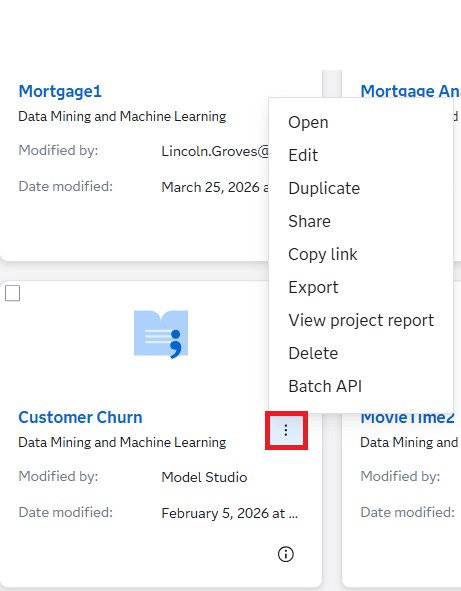Open the Customer Churn project link
The width and height of the screenshot is (461, 591).
80,417
